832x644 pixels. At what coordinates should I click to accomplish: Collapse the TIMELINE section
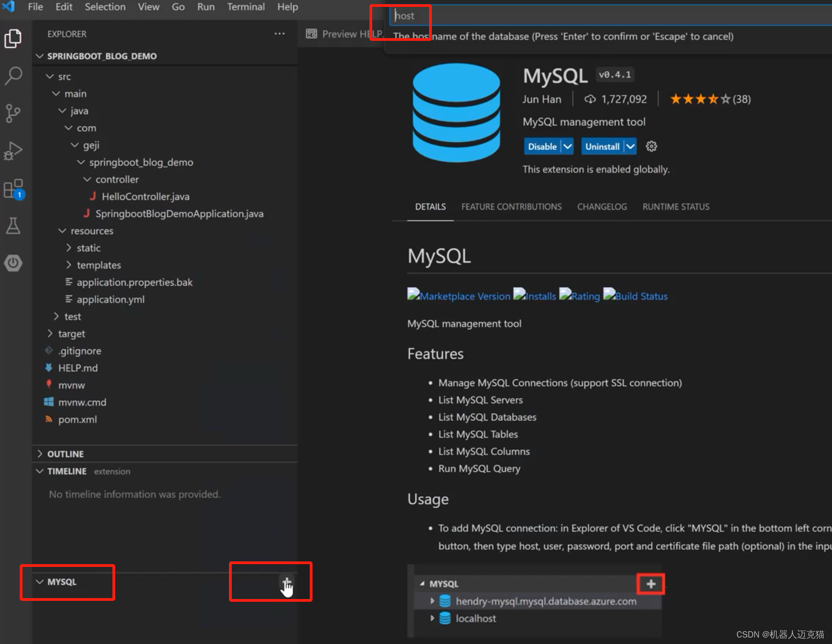pyautogui.click(x=40, y=471)
